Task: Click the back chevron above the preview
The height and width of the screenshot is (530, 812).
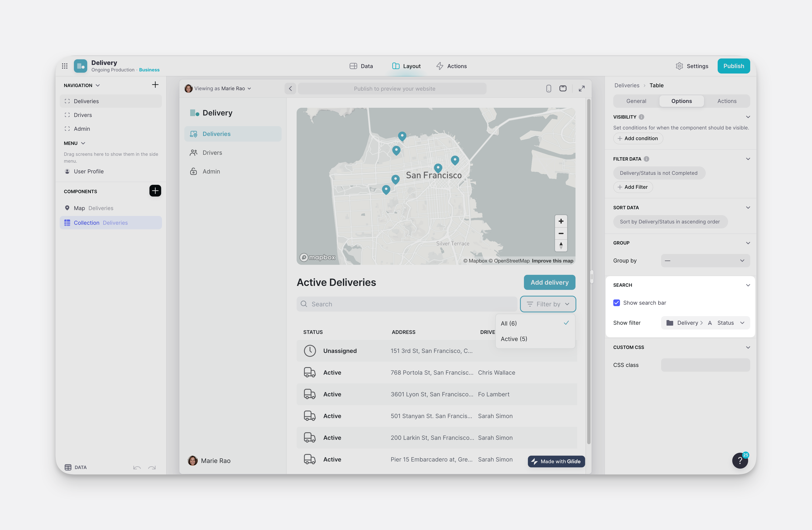Action: [290, 88]
